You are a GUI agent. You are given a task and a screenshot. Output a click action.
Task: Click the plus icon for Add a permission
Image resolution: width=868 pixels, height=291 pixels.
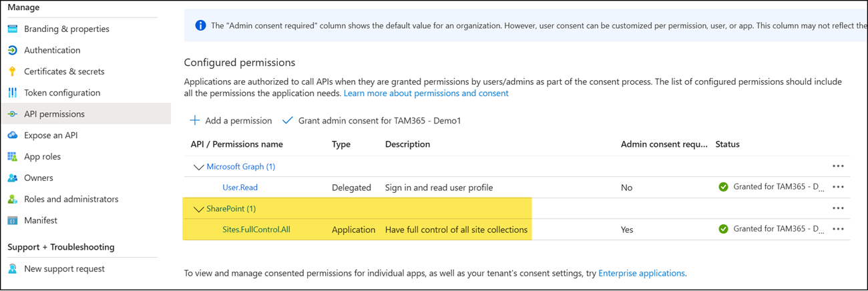[194, 121]
